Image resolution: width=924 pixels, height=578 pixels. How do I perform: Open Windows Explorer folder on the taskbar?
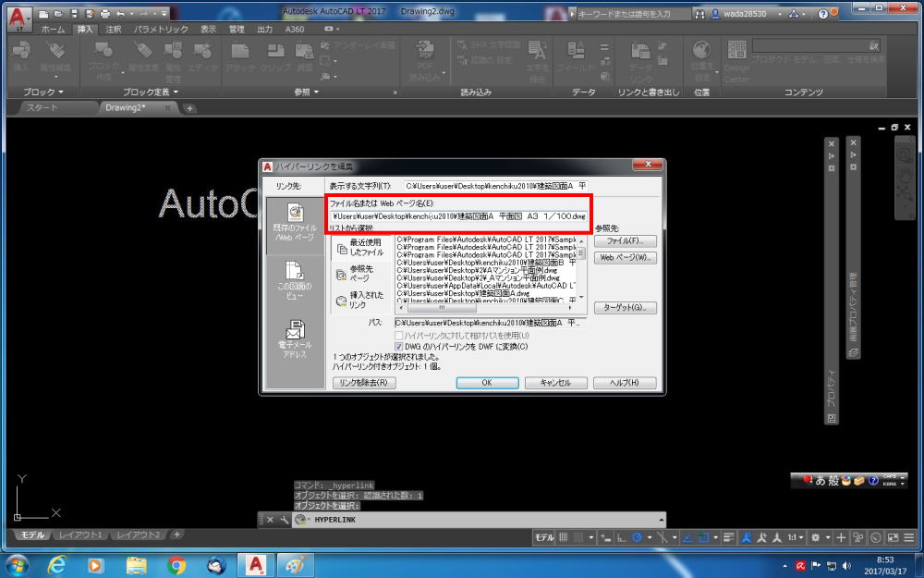click(x=136, y=565)
